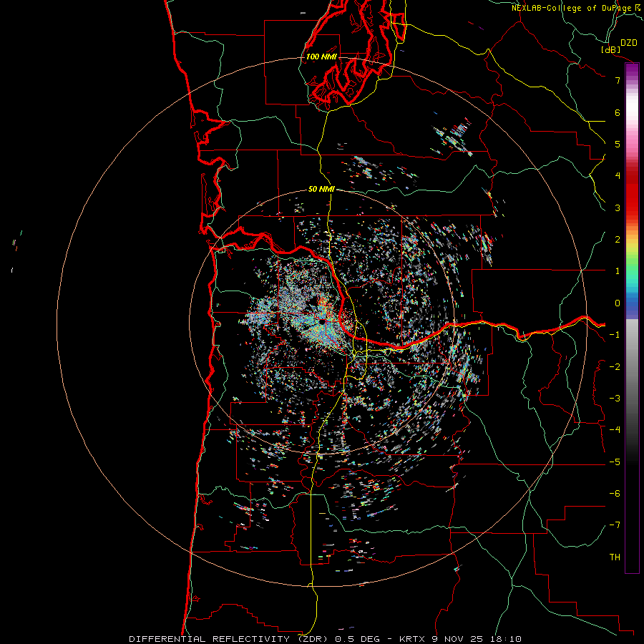Click the 7 tick label on color scale
644x644 pixels.
point(618,80)
